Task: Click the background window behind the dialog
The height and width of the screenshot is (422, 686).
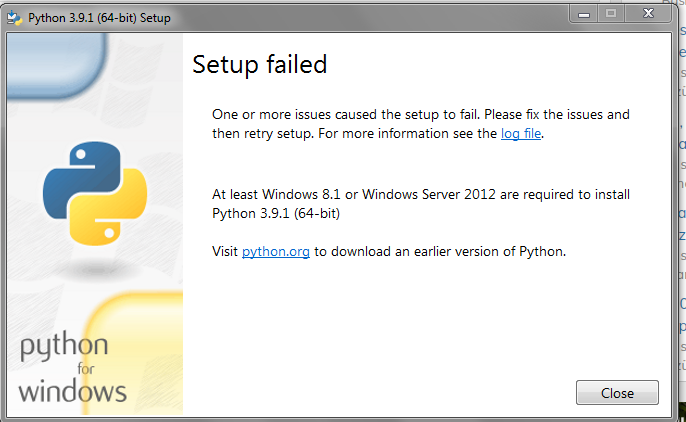Action: (x=682, y=210)
